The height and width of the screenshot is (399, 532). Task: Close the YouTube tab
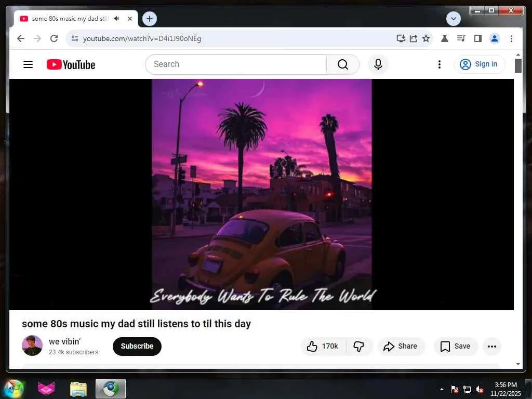pos(130,19)
